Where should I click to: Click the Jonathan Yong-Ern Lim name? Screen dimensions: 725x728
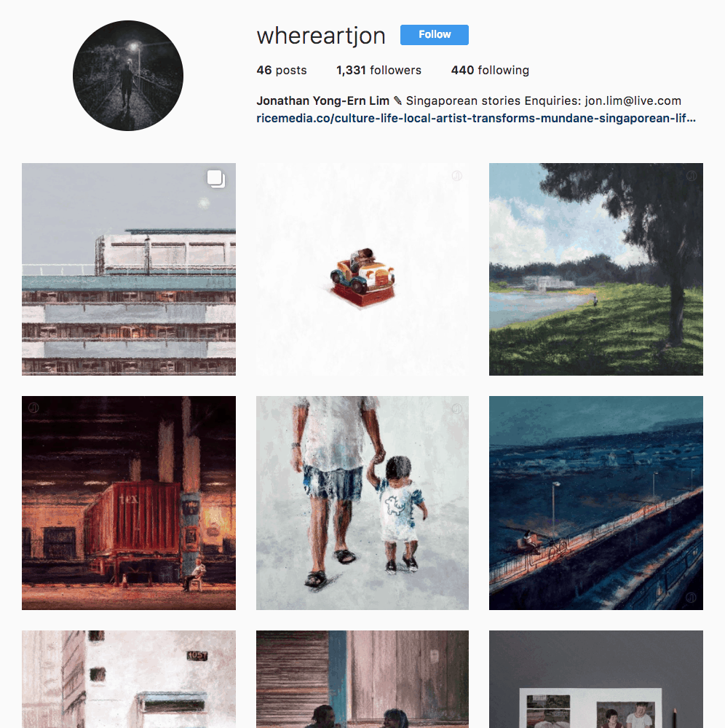click(x=323, y=100)
